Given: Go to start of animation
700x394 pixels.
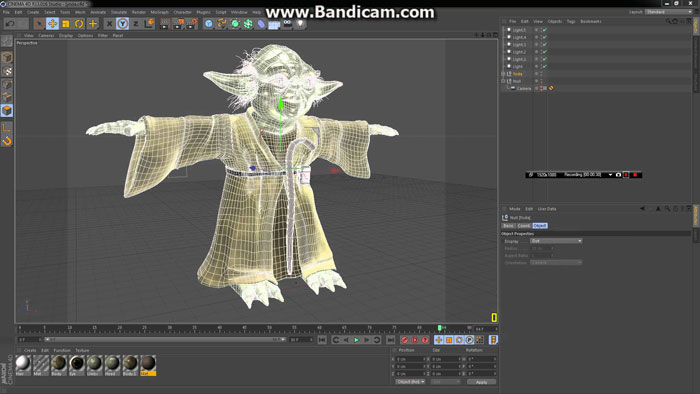Looking at the screenshot, I should click(322, 340).
